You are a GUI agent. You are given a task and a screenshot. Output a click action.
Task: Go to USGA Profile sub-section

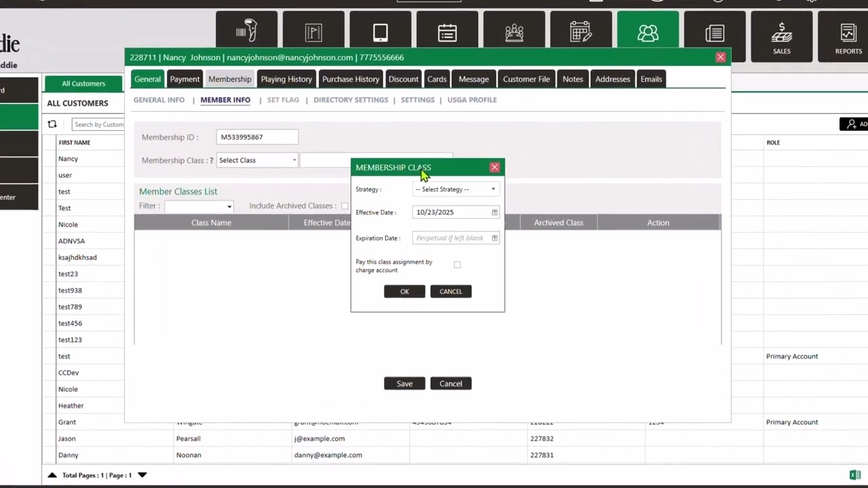coord(472,100)
